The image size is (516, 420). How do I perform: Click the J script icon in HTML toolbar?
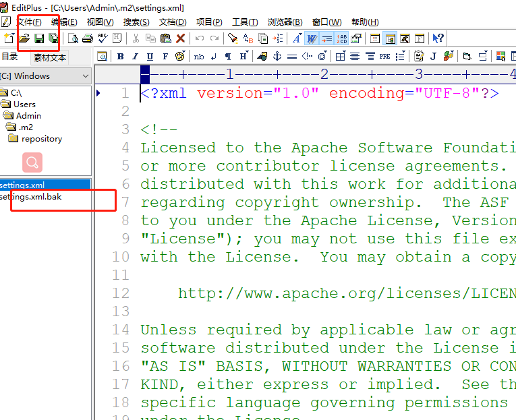[x=434, y=57]
